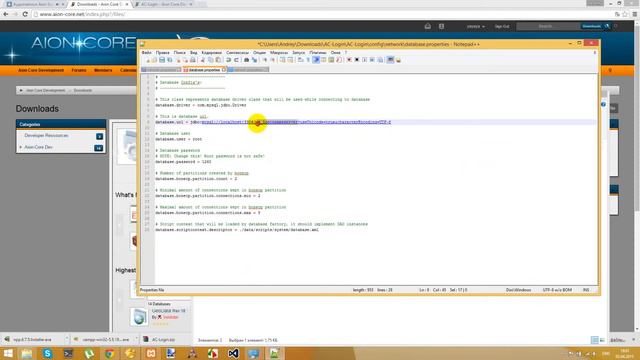Click the AC-Login.zip download item

(x=162, y=339)
